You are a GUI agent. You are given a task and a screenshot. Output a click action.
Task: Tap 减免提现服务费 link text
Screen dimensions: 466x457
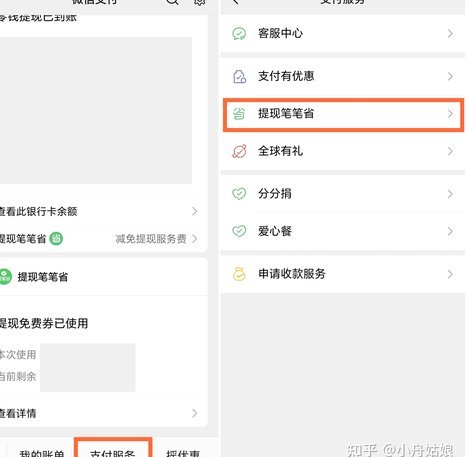(x=151, y=239)
